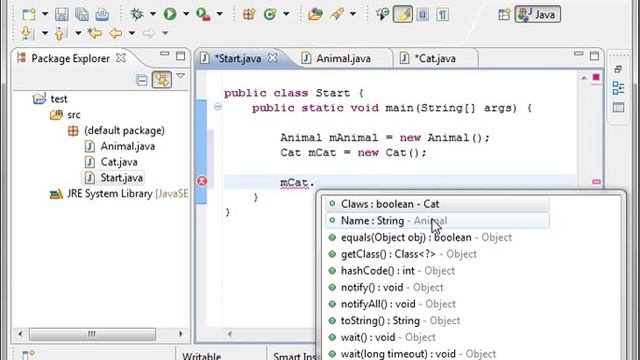Viewport: 640px width, 360px height.
Task: Switch to the *Cat.java editor tab
Action: pos(435,58)
